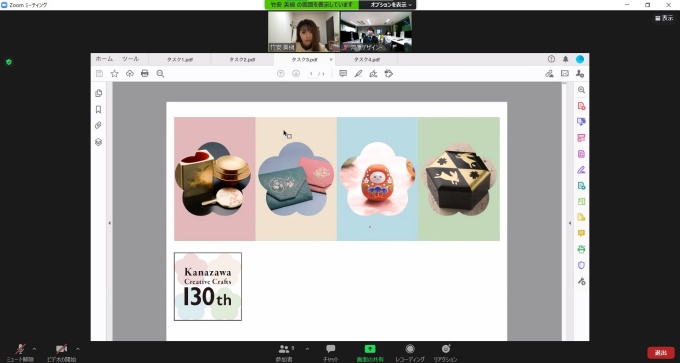Open the Zoom chat panel
Viewport: 680px width, 363px height.
tap(330, 352)
